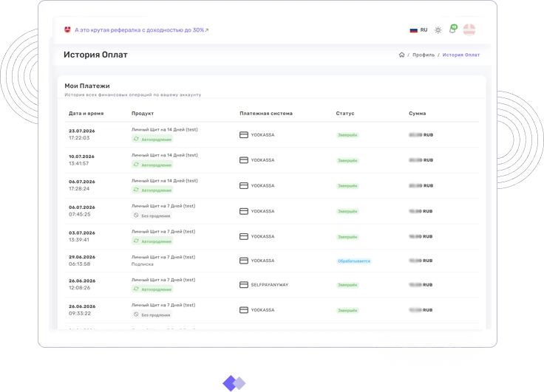Image resolution: width=544 pixels, height=392 pixels.
Task: Click Завершён status in the 07:45:25 row
Action: [x=347, y=211]
